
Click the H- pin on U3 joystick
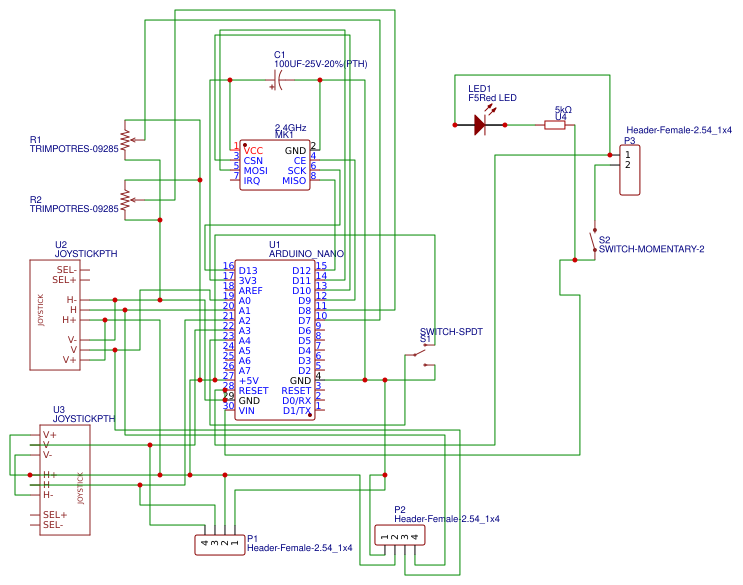[48, 495]
